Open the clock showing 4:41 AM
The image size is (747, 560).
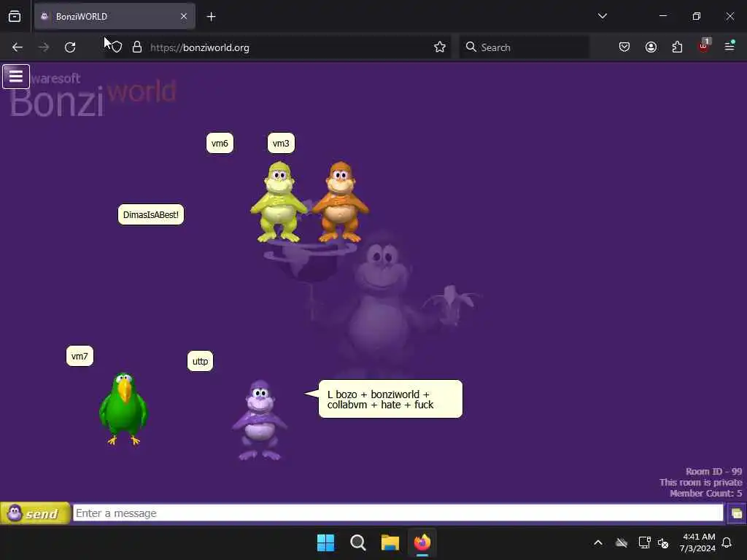pos(698,542)
